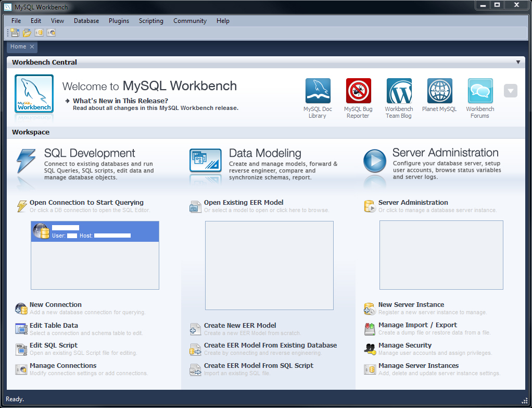Click the 'Workspace' section header

pyautogui.click(x=31, y=132)
